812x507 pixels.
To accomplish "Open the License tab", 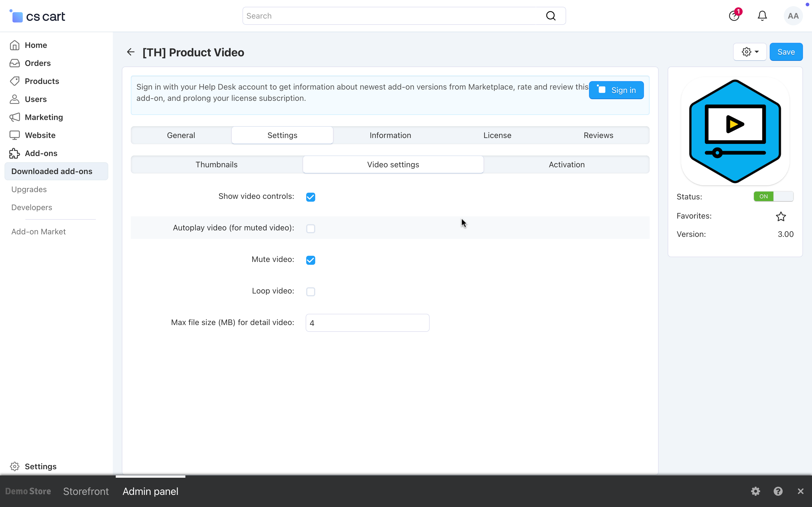I will (497, 135).
